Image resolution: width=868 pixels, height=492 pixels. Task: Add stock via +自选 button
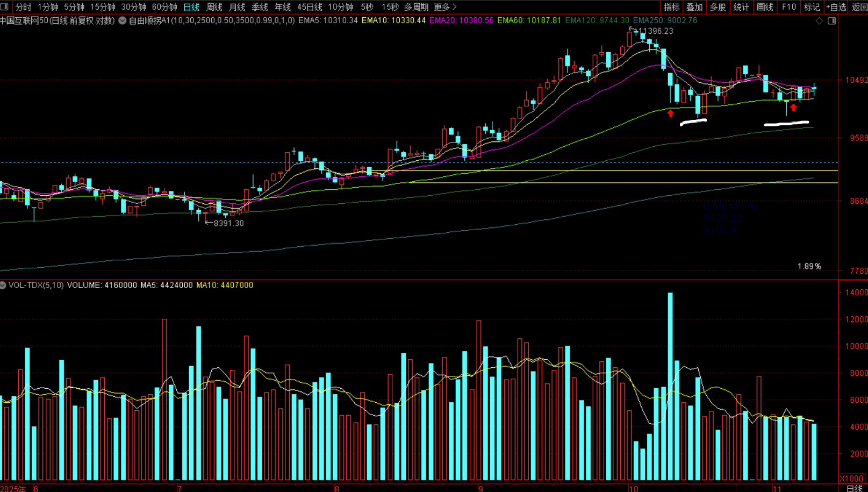pos(836,7)
